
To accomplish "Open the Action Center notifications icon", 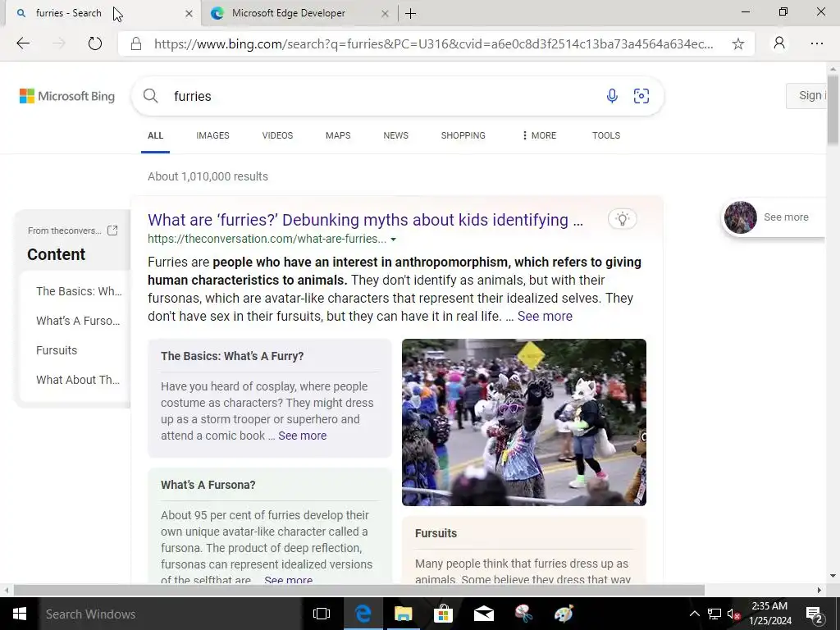I will click(x=814, y=614).
